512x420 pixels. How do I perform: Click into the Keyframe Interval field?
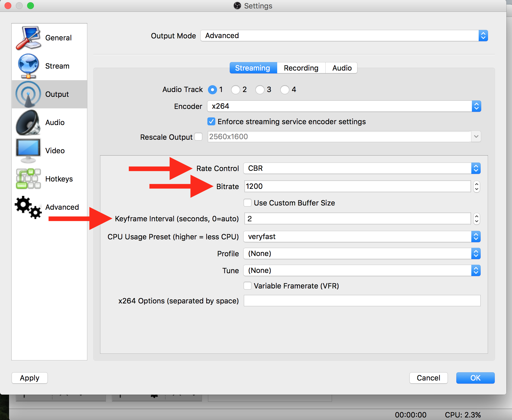tap(357, 218)
